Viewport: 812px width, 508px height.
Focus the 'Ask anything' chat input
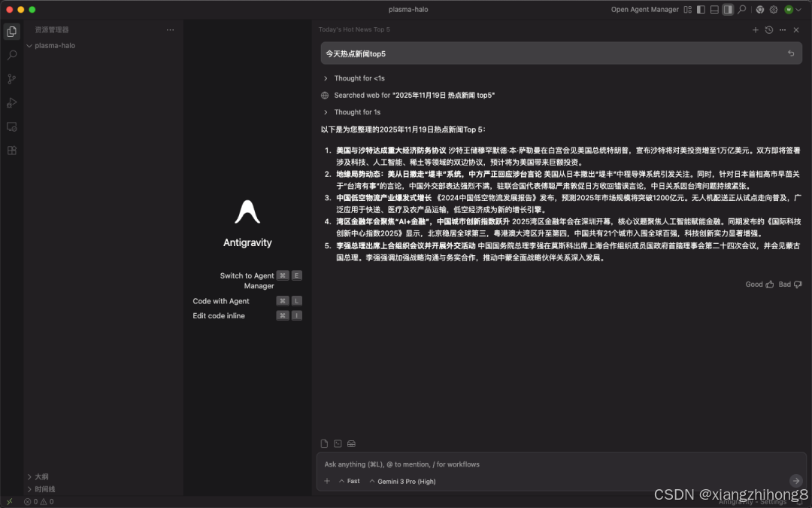(x=561, y=464)
